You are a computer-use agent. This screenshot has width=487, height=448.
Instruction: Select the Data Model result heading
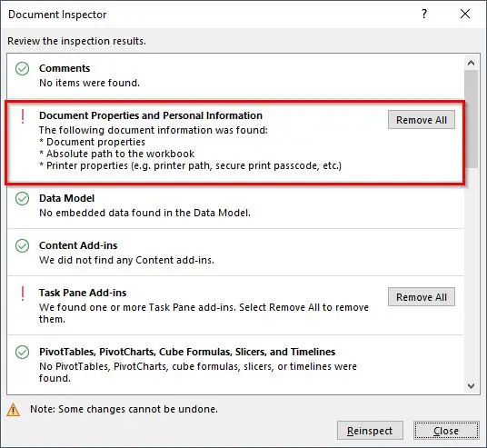[x=66, y=198]
